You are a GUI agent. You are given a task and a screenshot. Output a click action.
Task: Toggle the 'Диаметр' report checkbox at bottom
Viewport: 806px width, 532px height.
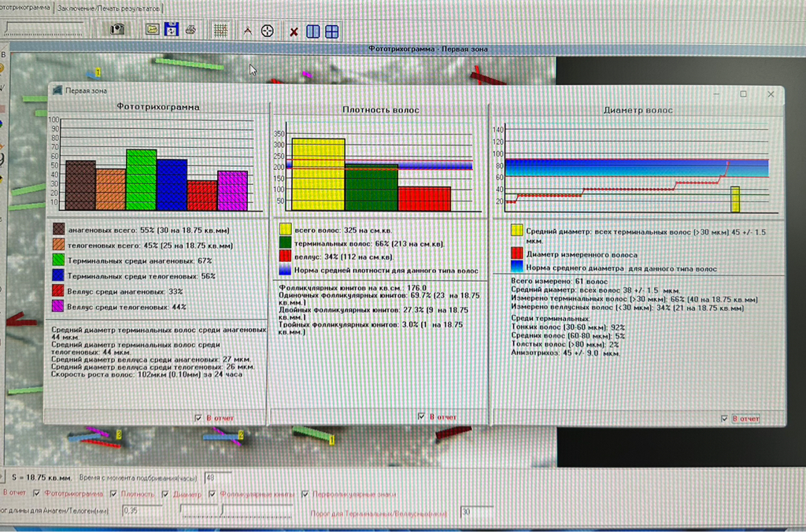[x=165, y=494]
